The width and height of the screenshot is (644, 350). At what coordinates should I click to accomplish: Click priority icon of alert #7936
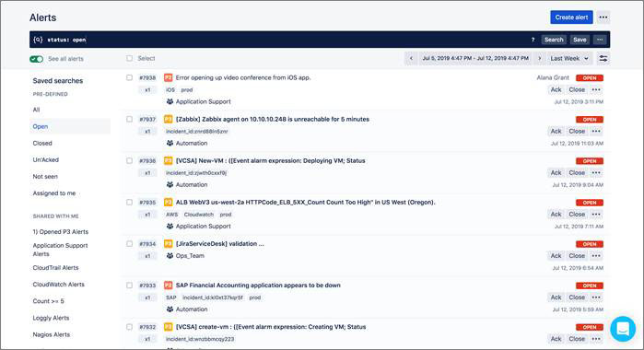pos(168,160)
